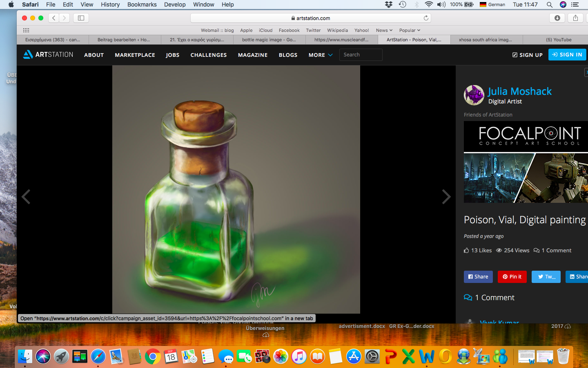Open System Preferences from the Dock
The image size is (588, 368).
pyautogui.click(x=372, y=357)
